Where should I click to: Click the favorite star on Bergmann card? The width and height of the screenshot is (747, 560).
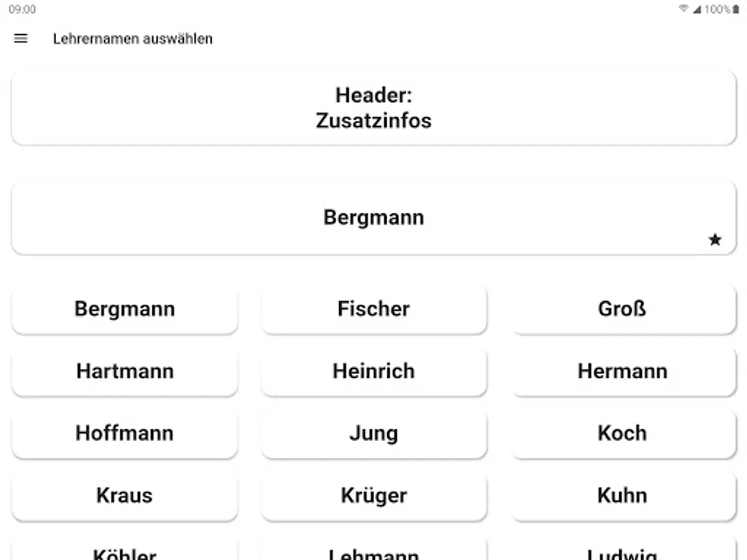[x=715, y=240]
